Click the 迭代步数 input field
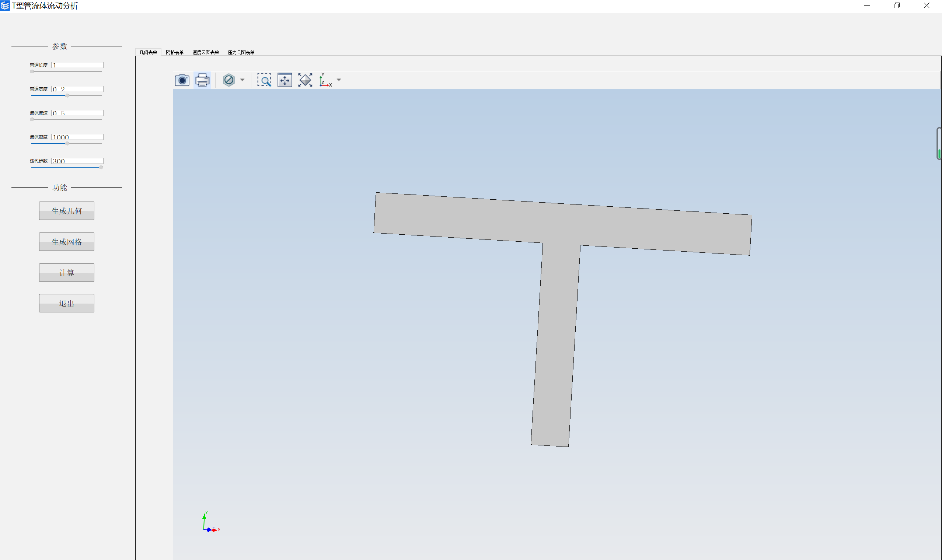942x560 pixels. (x=77, y=161)
